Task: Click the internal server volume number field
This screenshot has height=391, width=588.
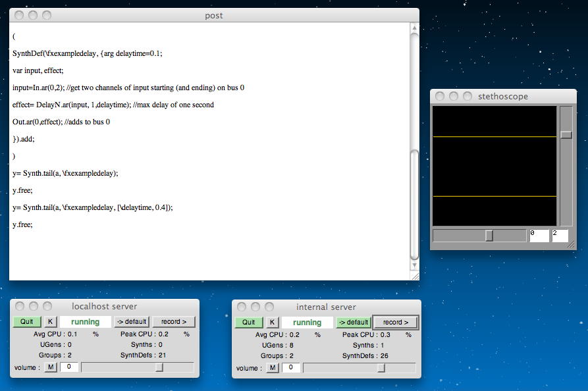Action: (291, 367)
